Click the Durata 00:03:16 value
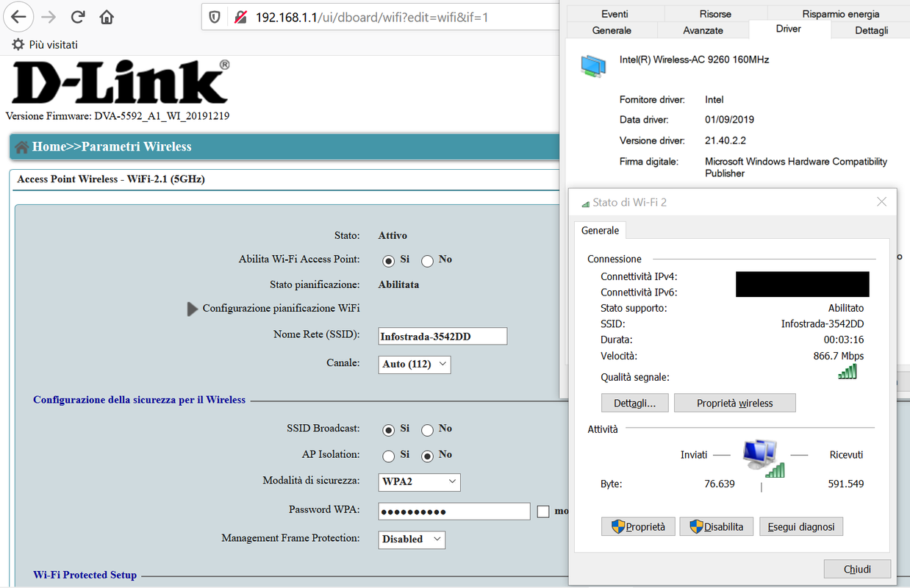The width and height of the screenshot is (910, 588). click(844, 340)
